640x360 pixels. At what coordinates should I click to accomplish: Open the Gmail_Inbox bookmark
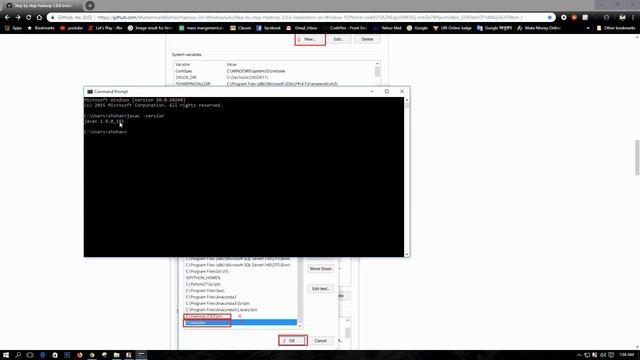[x=302, y=28]
